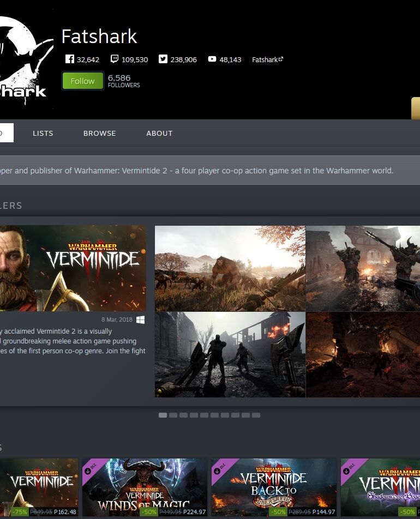The height and width of the screenshot is (519, 420).
Task: Click the Vermintide 2 game description text
Action: click(73, 341)
